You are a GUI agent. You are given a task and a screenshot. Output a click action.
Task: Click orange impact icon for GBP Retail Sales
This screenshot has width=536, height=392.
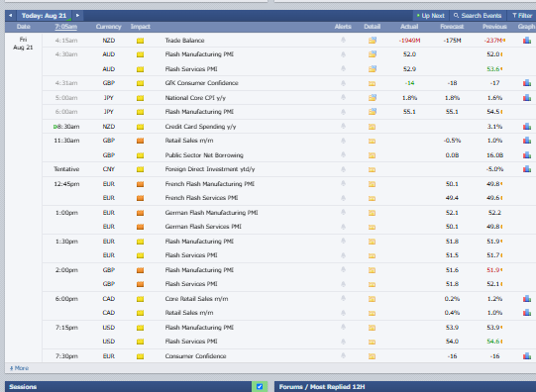(140, 141)
